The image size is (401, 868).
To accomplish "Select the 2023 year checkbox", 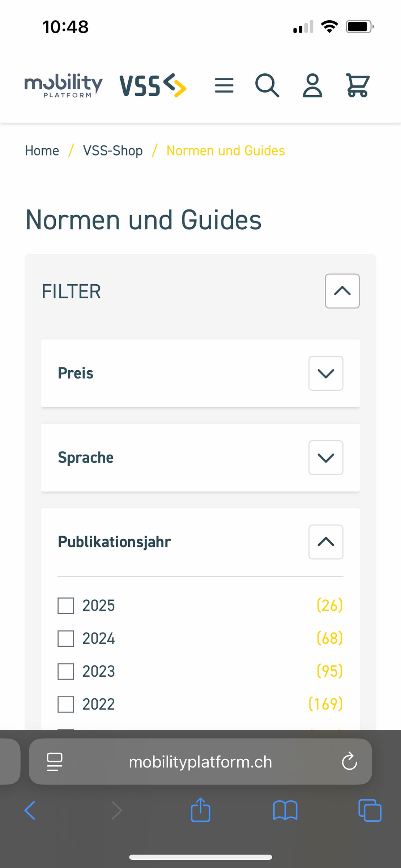I will (x=66, y=671).
